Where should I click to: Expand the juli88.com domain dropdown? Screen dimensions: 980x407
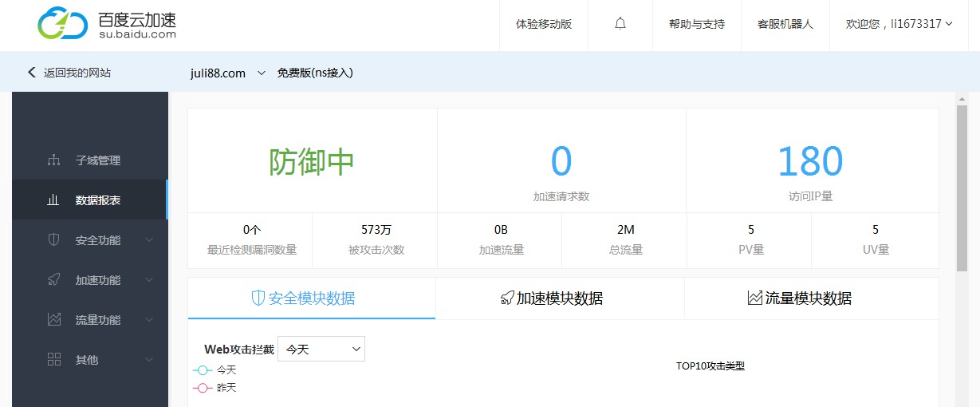[261, 73]
